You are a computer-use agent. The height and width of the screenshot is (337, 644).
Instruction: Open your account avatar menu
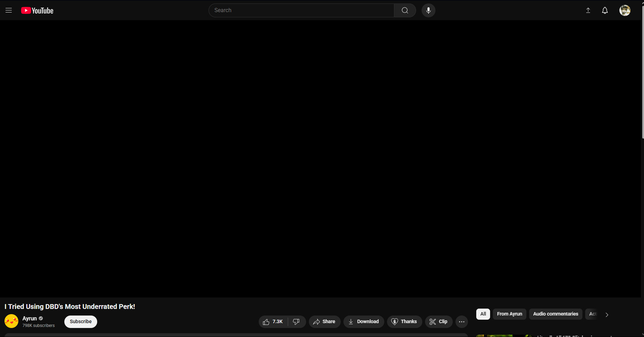pyautogui.click(x=625, y=10)
